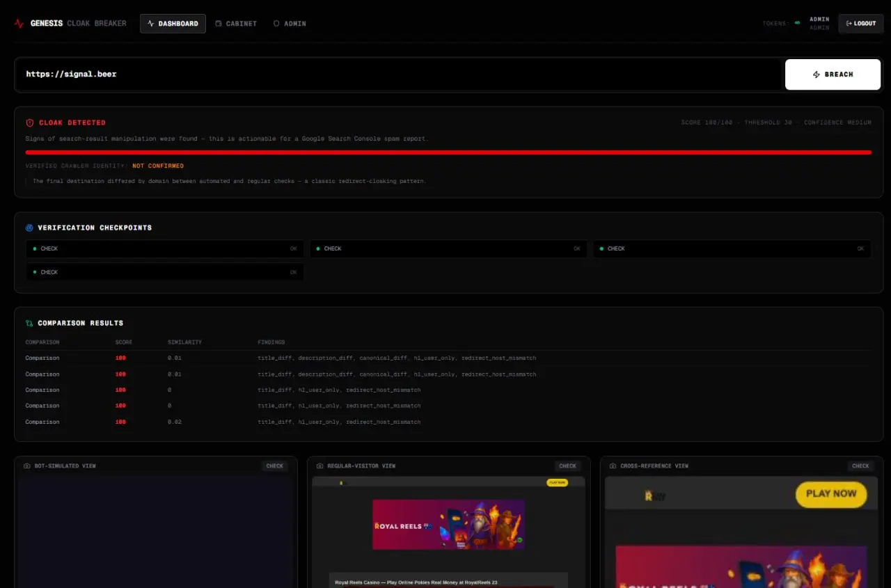Click the red shield Cloak Detected icon

click(30, 122)
